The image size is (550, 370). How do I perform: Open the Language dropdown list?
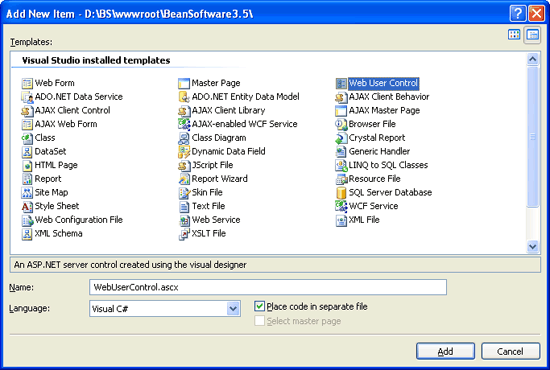[x=233, y=309]
